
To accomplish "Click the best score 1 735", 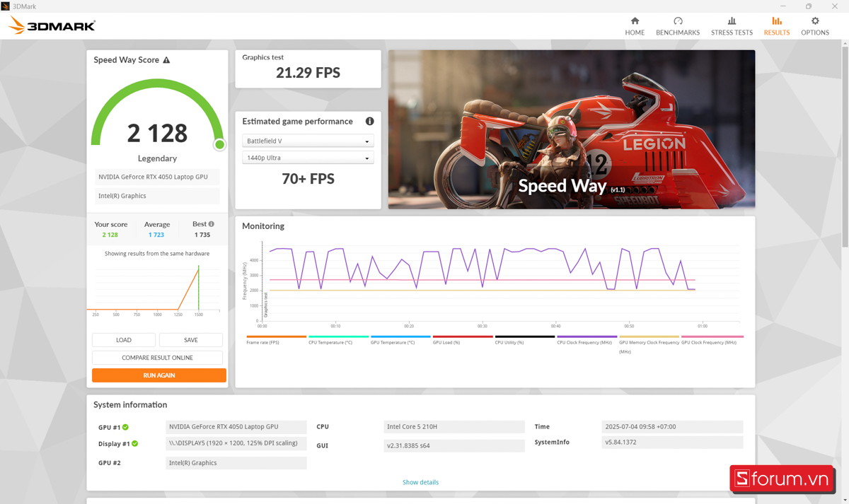I will coord(202,235).
